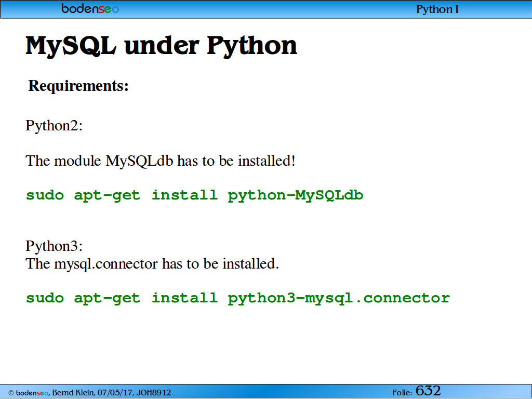532x399 pixels.
Task: Click the "Python3:" label
Action: click(54, 246)
